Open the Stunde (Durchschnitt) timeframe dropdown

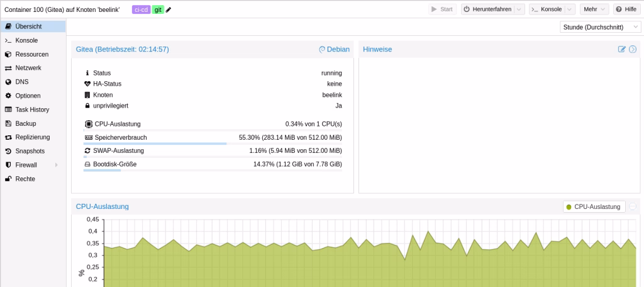click(600, 27)
